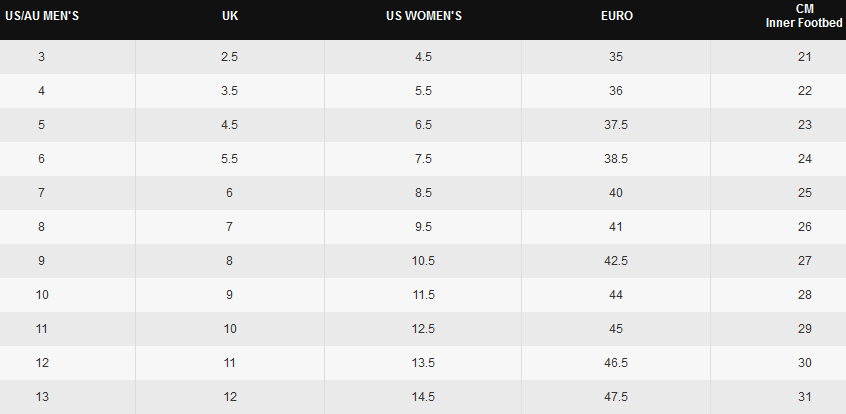Viewport: 846px width, 414px height.
Task: Select US Women's size 14.5 cell
Action: point(423,397)
